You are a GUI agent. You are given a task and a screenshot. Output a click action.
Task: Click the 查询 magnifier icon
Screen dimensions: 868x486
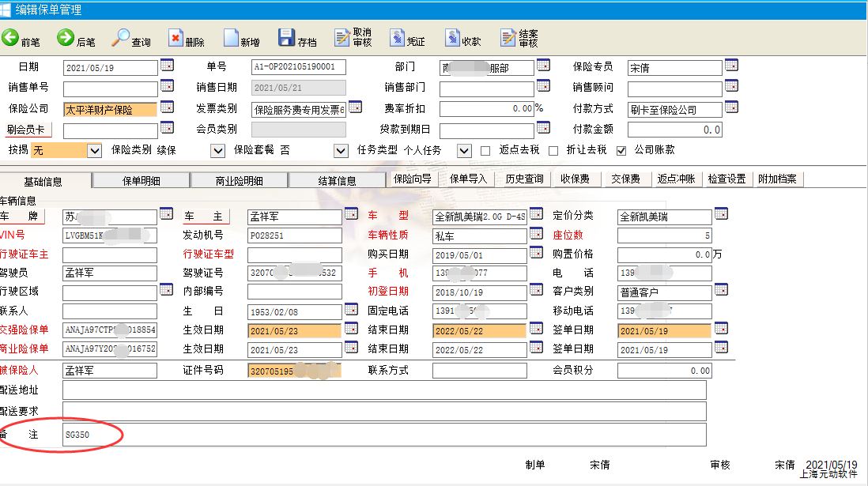121,38
